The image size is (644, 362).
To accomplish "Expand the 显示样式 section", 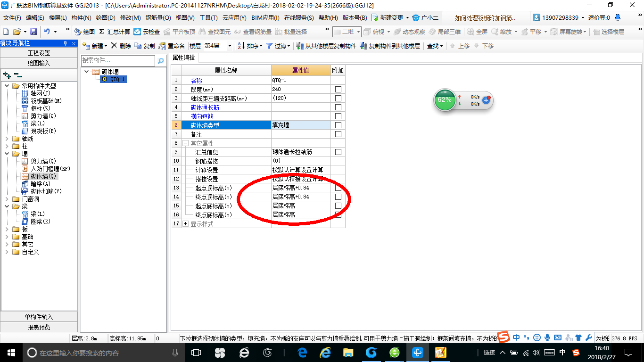I will click(185, 224).
